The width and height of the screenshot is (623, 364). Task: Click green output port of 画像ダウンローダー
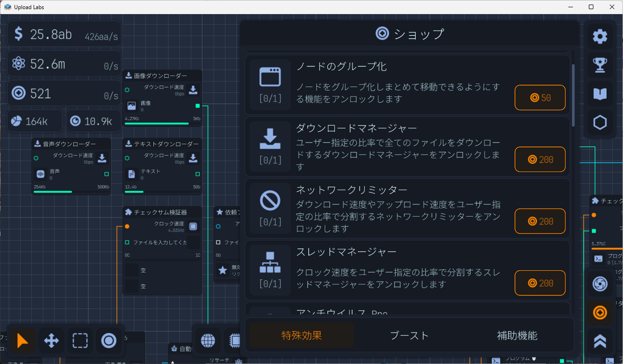(197, 106)
